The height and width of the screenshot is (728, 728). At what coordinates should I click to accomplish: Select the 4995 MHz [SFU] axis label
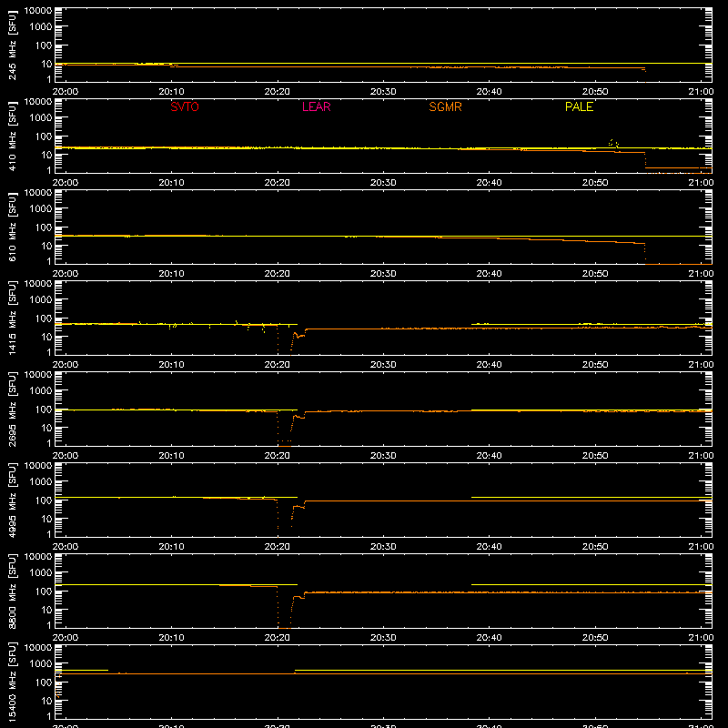(x=13, y=500)
